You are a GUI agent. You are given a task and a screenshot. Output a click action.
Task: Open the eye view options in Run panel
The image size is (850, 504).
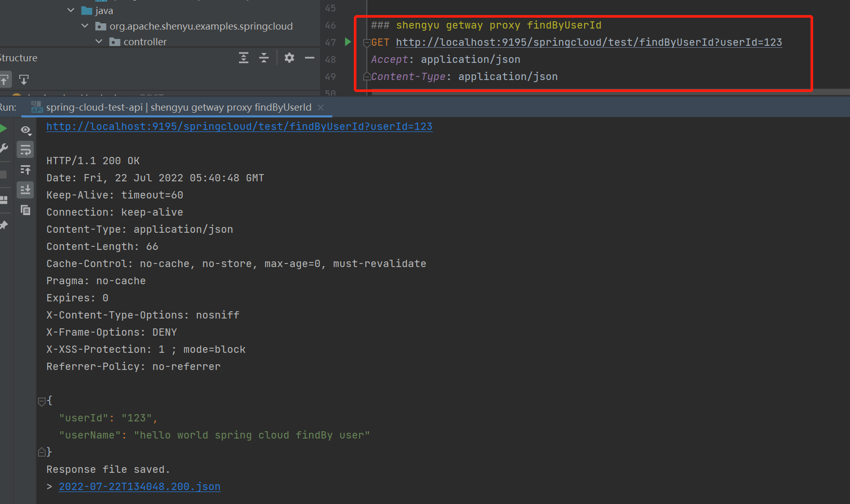[25, 130]
